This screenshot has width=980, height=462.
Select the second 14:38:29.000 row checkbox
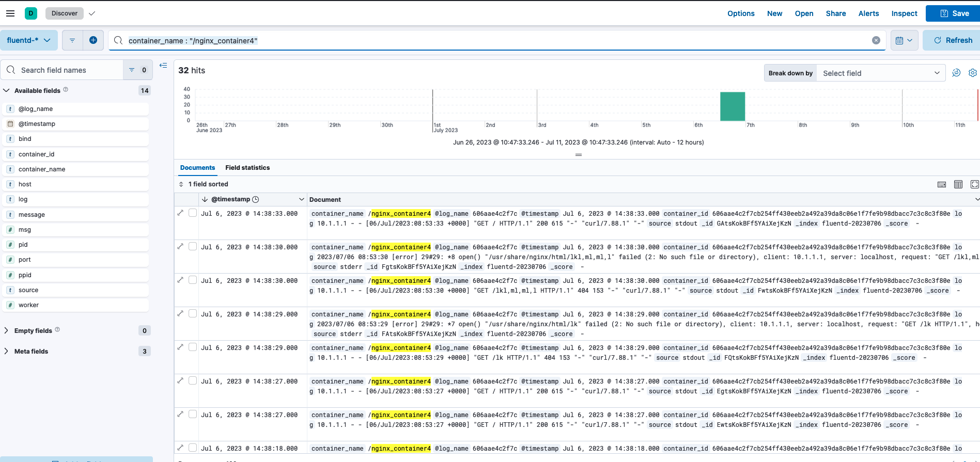[193, 347]
